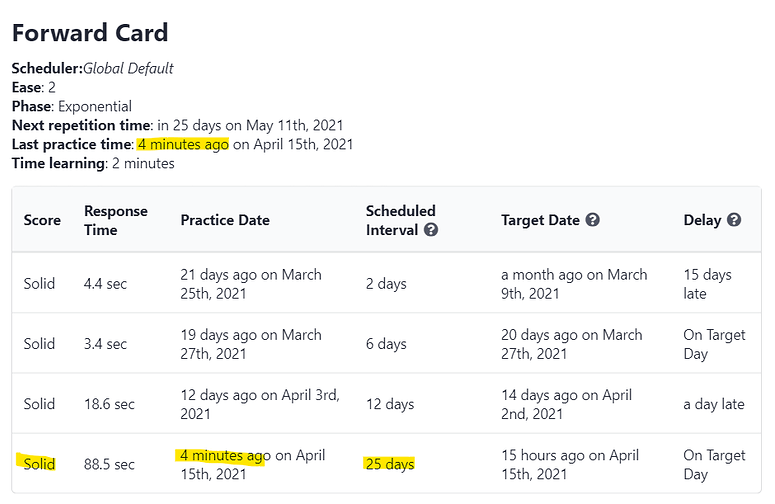
Task: Select the row with 4.4 sec response
Action: click(x=387, y=283)
